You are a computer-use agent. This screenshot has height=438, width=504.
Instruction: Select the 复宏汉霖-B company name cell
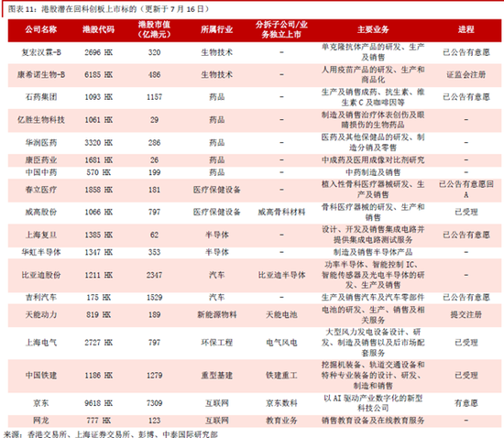41,52
